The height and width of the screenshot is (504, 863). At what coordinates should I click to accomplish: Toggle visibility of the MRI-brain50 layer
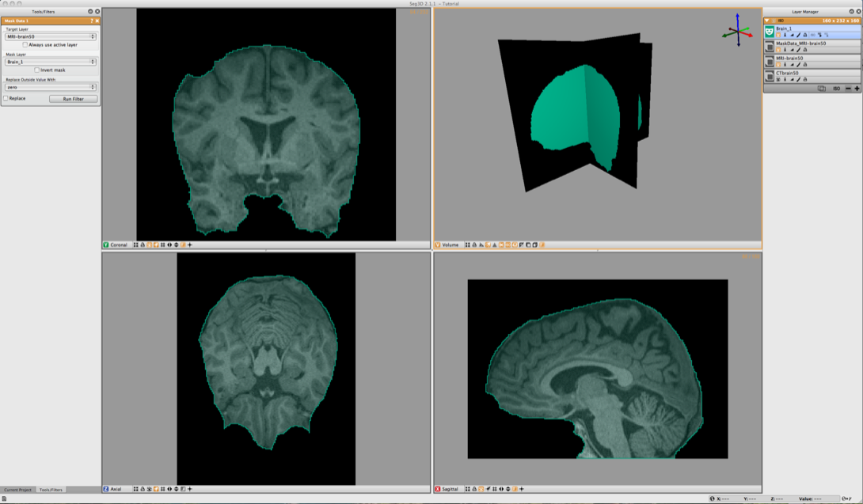778,65
